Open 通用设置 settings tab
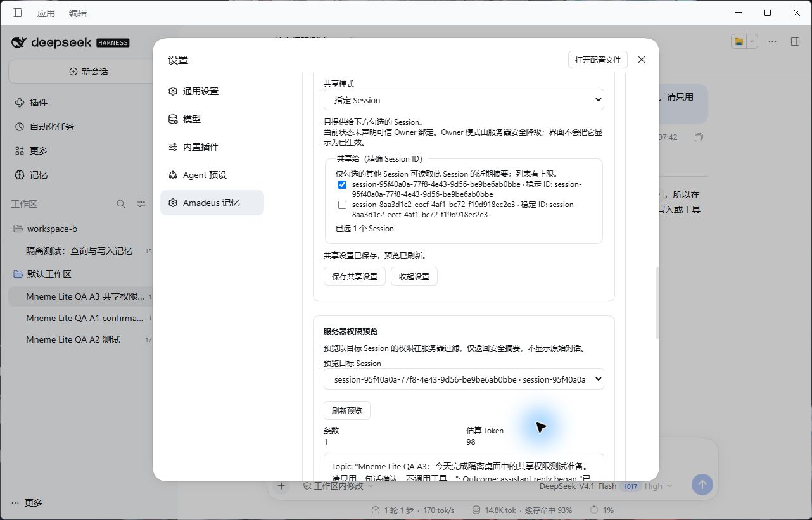The width and height of the screenshot is (812, 520). click(212, 91)
